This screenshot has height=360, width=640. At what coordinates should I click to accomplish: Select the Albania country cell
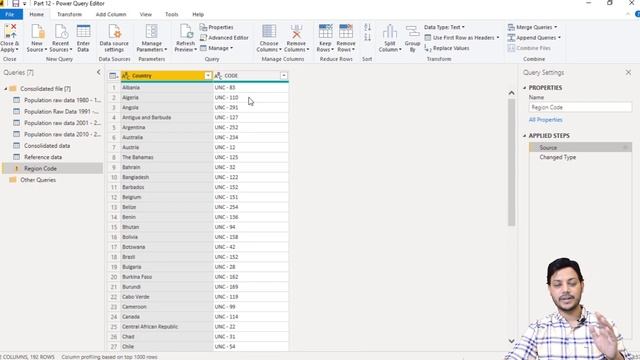tap(167, 87)
